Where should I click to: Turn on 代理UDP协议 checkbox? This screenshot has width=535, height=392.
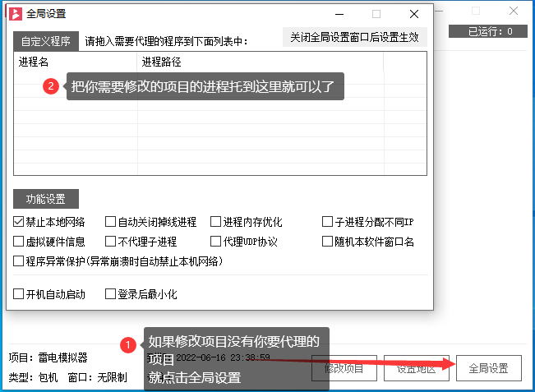[216, 242]
